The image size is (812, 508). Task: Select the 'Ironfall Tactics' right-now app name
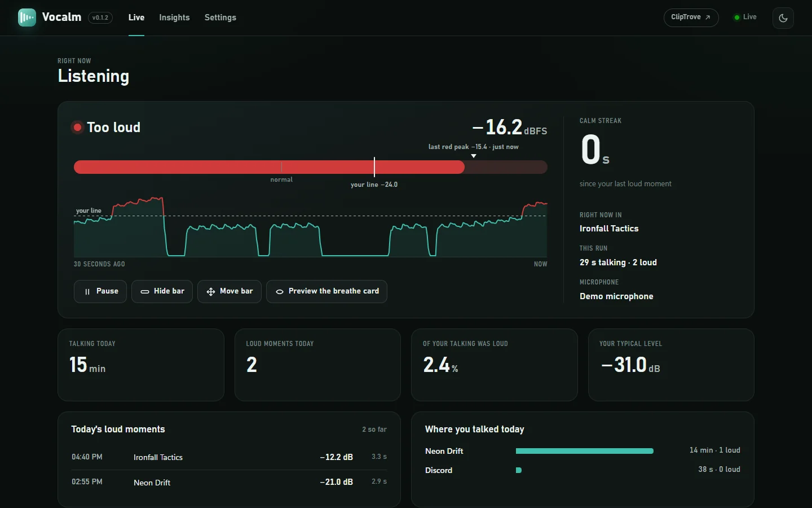[x=609, y=229]
